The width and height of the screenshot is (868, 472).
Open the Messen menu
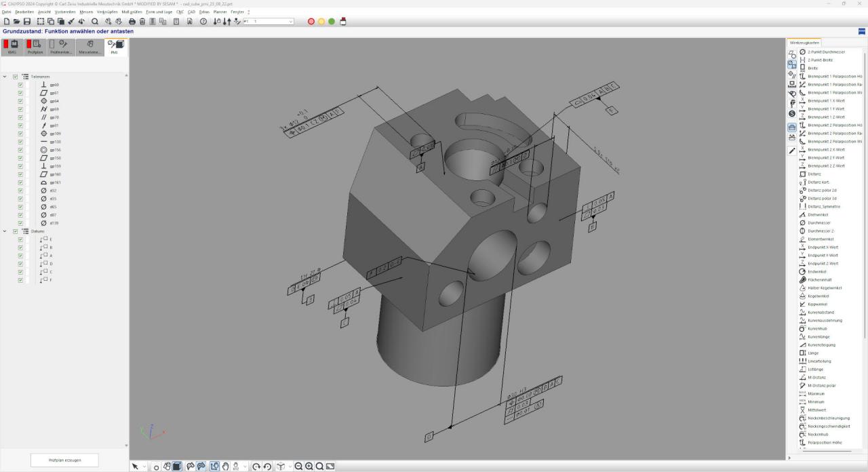(x=86, y=12)
